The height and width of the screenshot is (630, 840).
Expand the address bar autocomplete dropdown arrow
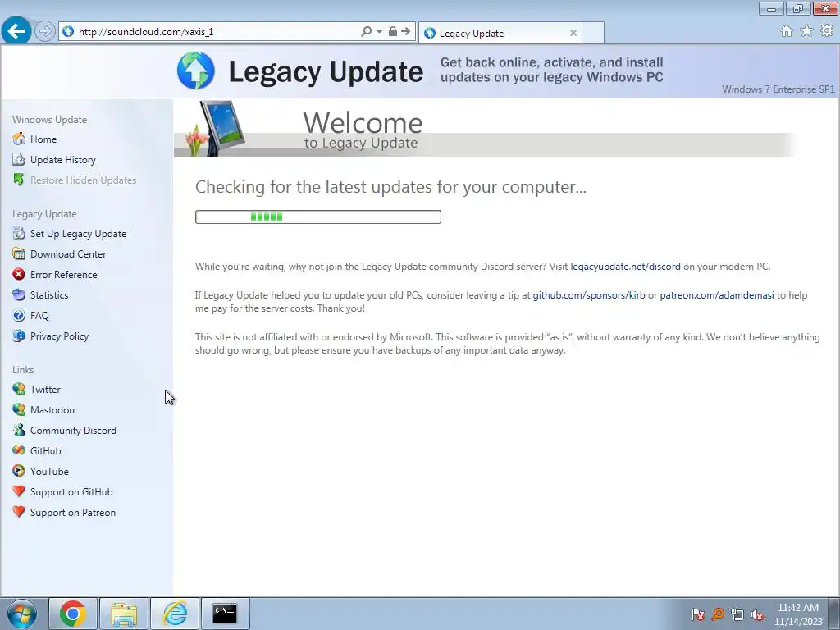point(379,32)
